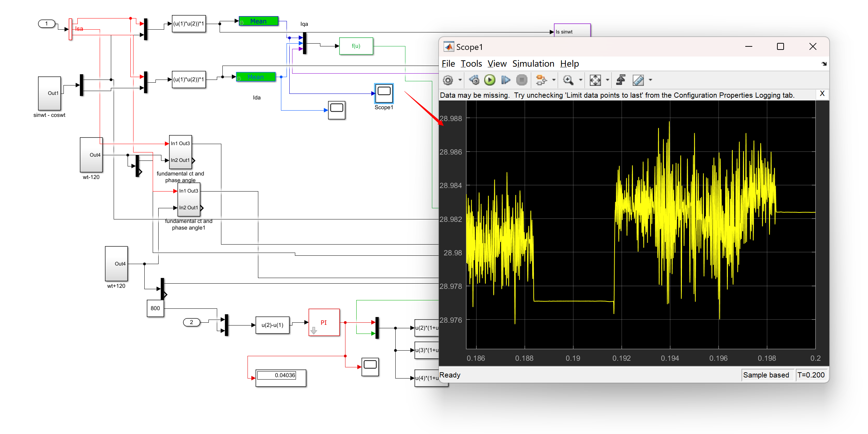
Task: Click the Run simulation play button
Action: (x=490, y=80)
